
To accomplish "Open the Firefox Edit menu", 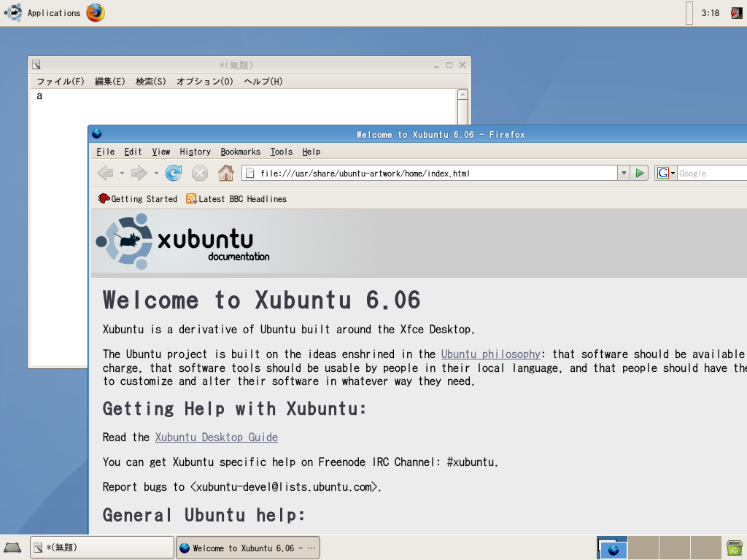I will point(133,152).
